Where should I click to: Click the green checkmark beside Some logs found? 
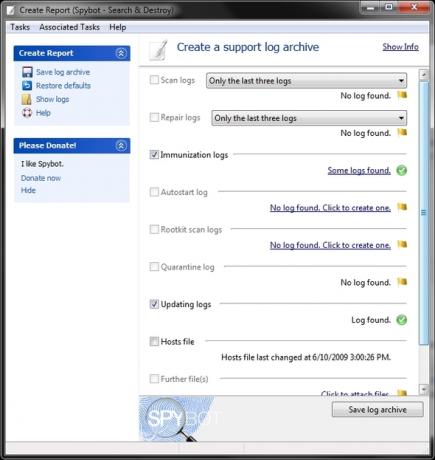(x=402, y=170)
